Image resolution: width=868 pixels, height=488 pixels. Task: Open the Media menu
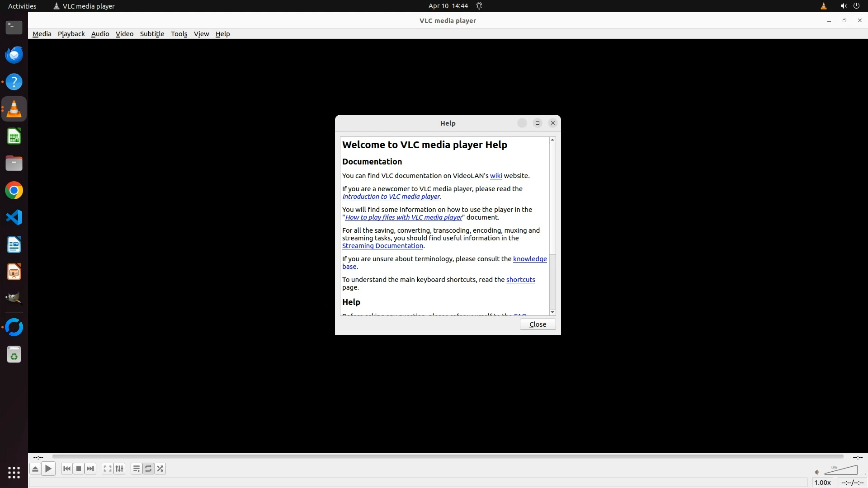coord(42,34)
